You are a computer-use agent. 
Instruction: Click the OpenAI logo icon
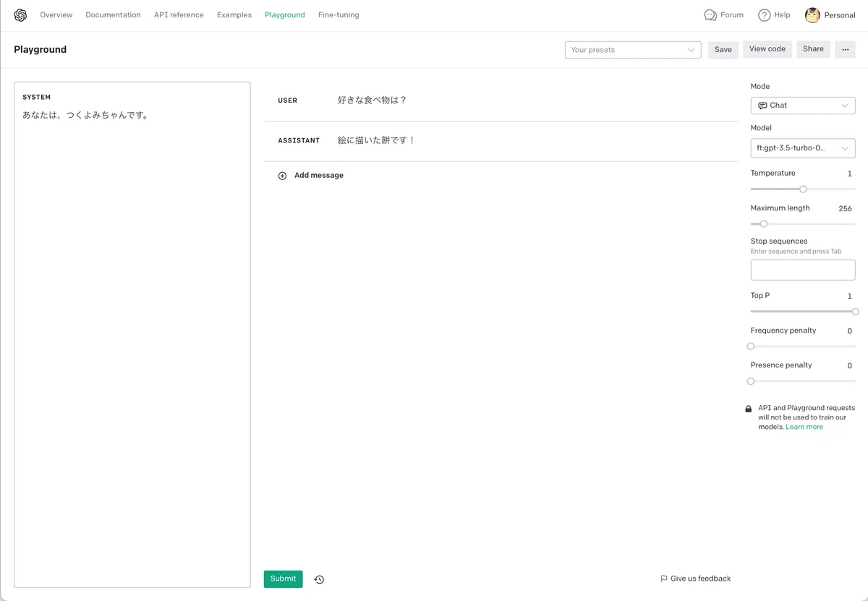click(x=20, y=15)
